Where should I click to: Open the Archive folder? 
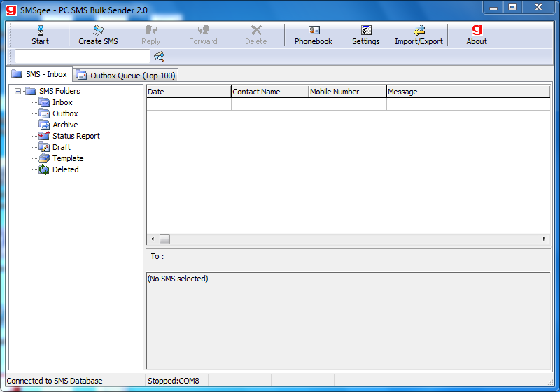pos(65,125)
